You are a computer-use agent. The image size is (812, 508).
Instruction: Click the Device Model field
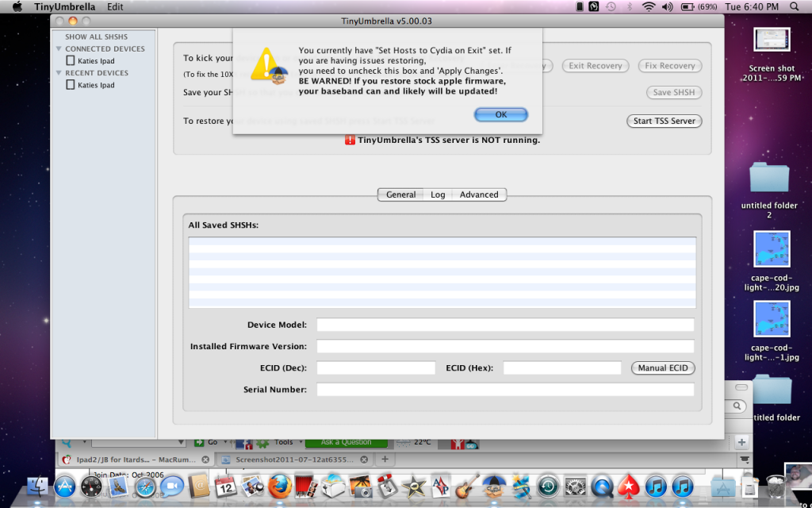click(505, 325)
